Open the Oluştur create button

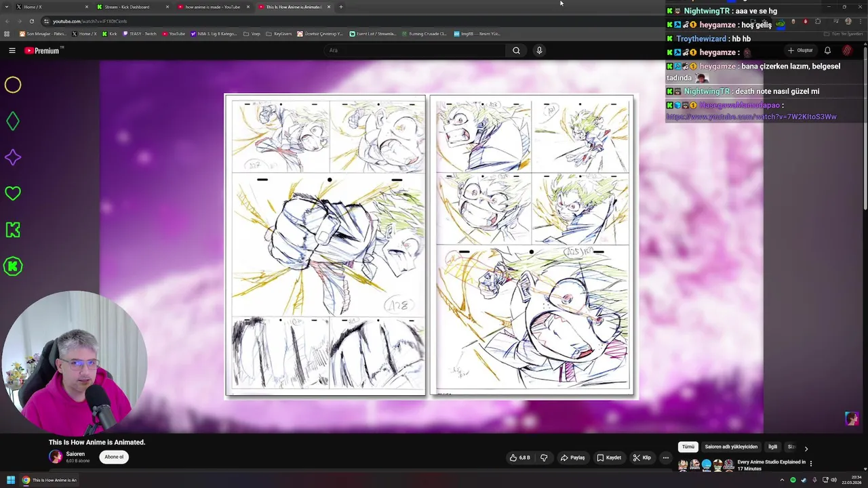800,50
